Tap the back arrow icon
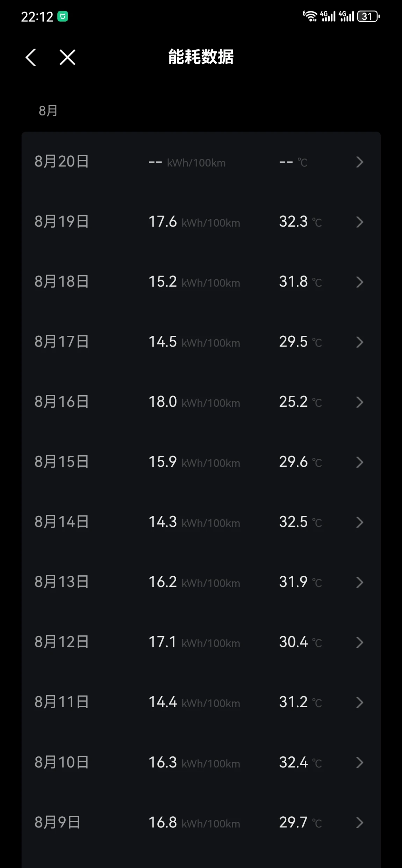This screenshot has height=868, width=402. click(31, 57)
